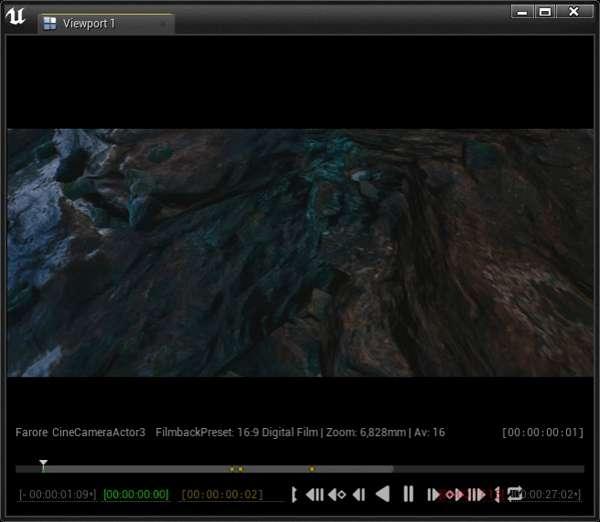Click the green 00:00:00:00 time field
This screenshot has height=522, width=600.
click(x=136, y=495)
